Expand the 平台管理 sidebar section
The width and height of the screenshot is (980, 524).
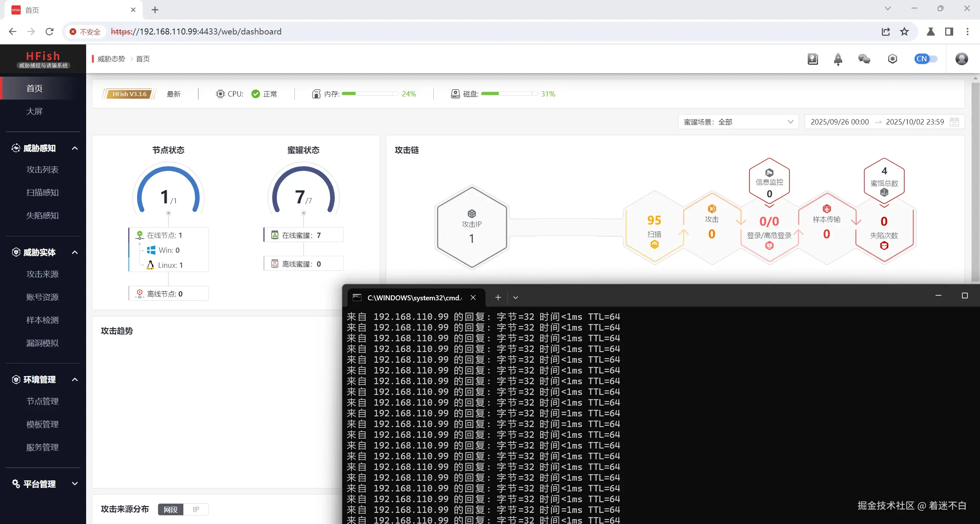(40, 484)
